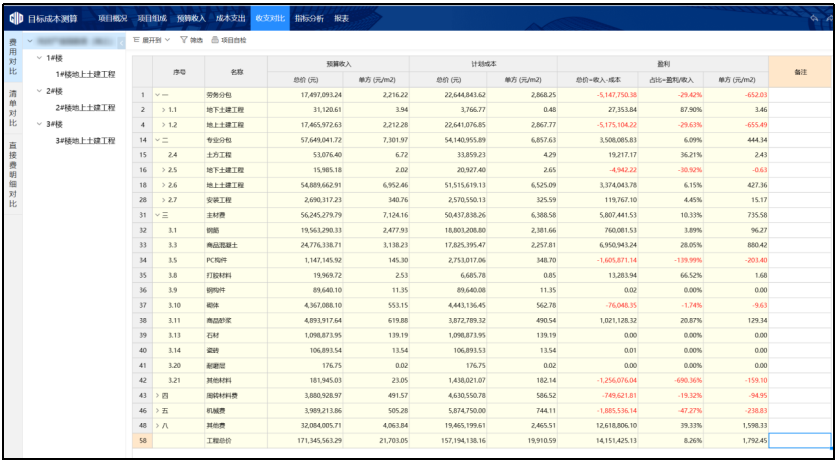Screen dimensions: 835x464
Task: Collapse the 3#楼 tree node
Action: tap(38, 124)
